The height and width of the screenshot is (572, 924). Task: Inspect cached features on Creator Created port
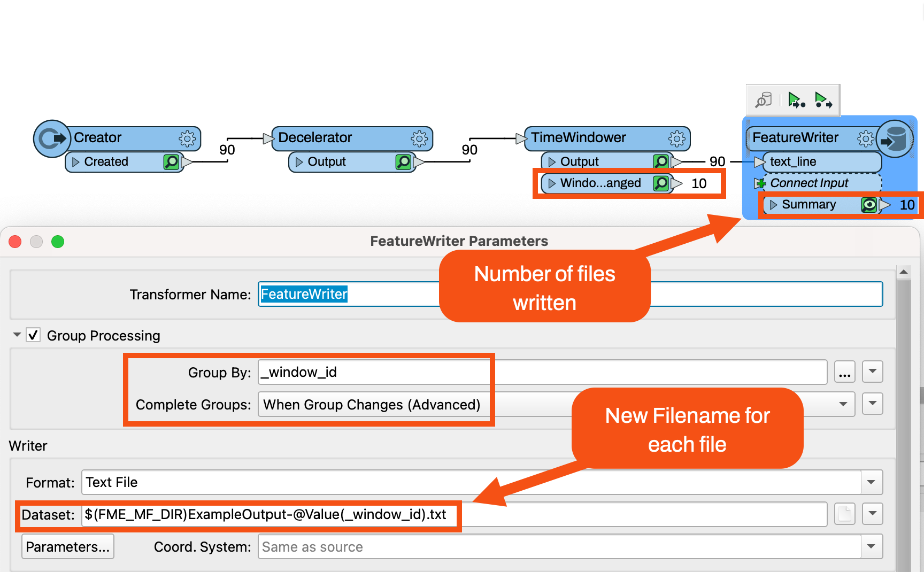(171, 161)
